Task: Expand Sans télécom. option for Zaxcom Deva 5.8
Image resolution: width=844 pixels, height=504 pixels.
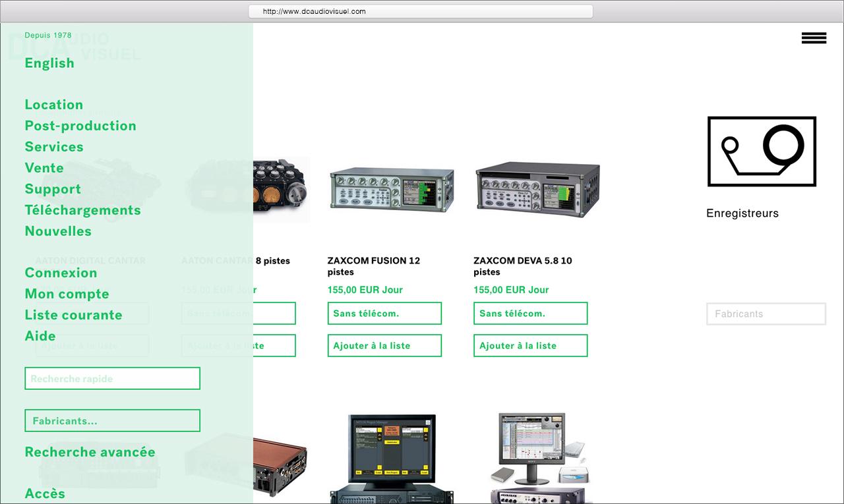Action: point(531,314)
